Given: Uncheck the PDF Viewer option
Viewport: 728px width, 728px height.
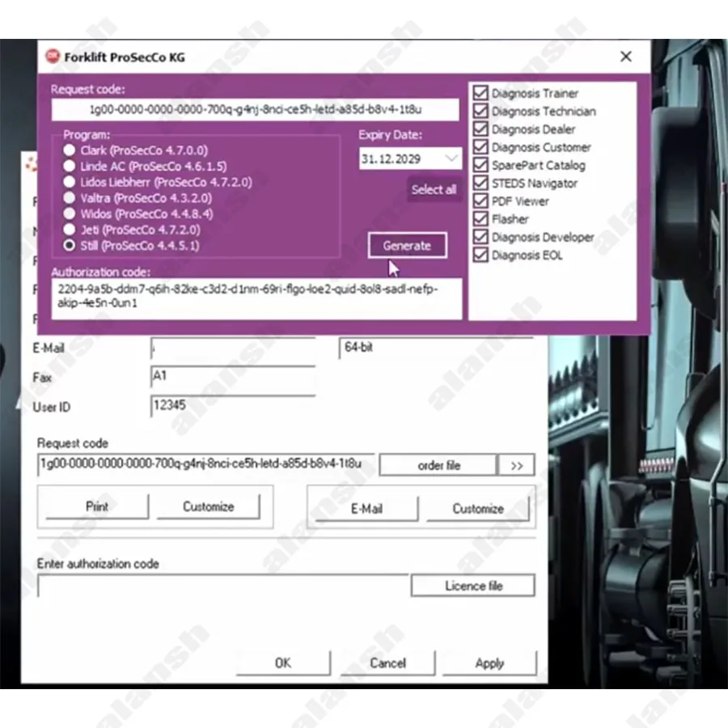Looking at the screenshot, I should click(x=480, y=201).
